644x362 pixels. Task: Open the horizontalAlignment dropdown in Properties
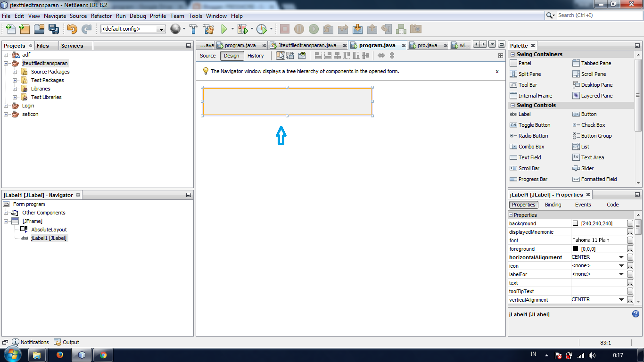[621, 257]
